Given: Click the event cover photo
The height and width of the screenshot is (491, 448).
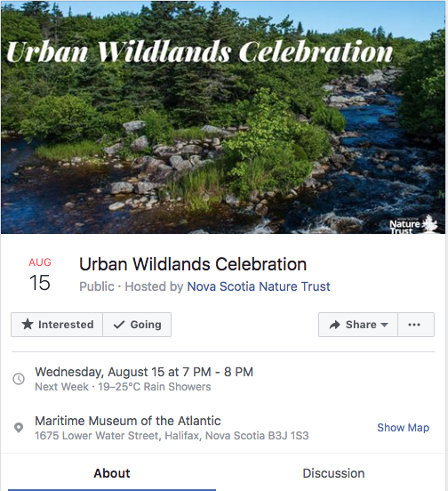Looking at the screenshot, I should tap(223, 117).
